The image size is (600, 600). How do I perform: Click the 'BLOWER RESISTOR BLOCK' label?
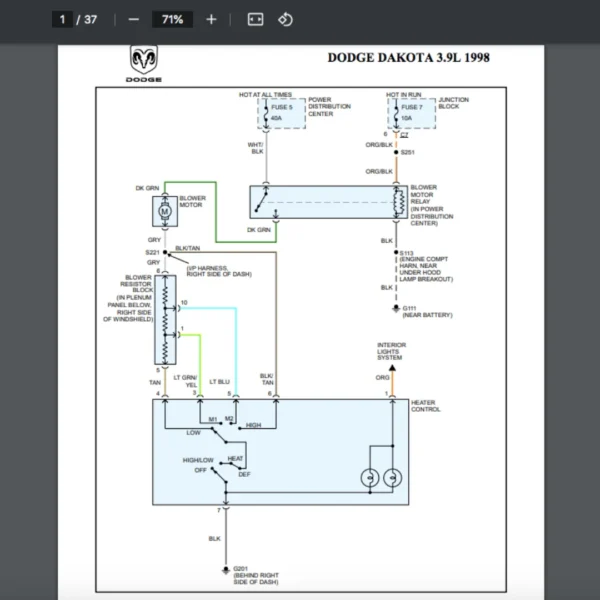coord(136,284)
